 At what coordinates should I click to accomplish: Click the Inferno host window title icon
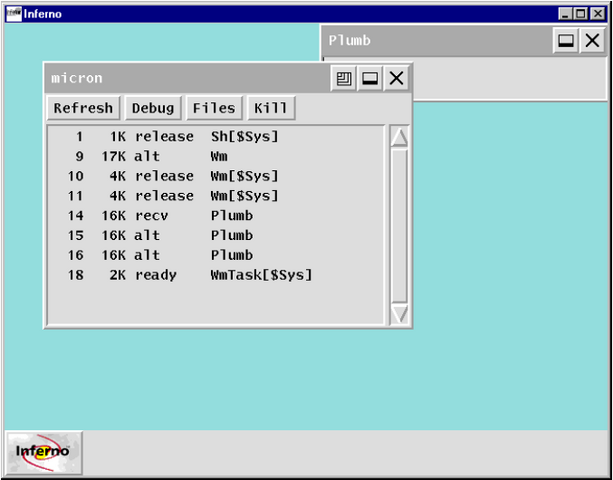click(14, 14)
